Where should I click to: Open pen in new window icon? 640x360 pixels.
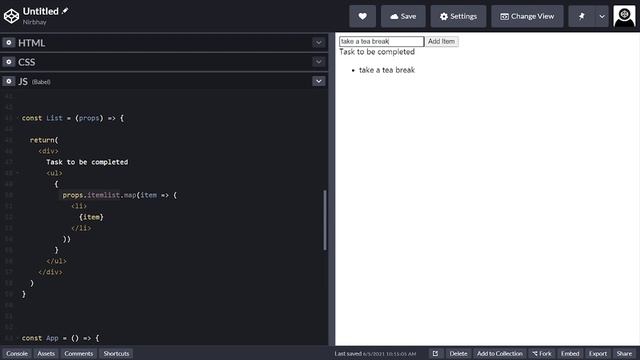pos(435,353)
